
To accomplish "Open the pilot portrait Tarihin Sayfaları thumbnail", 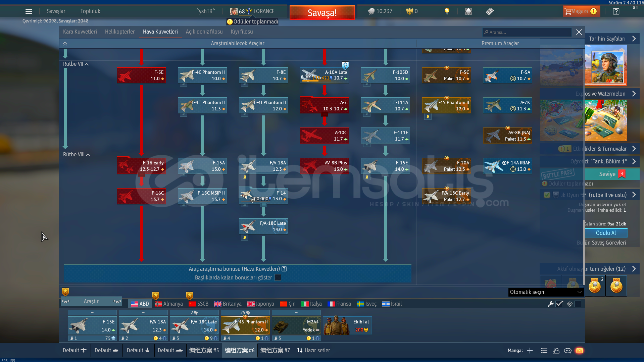I will click(x=606, y=65).
